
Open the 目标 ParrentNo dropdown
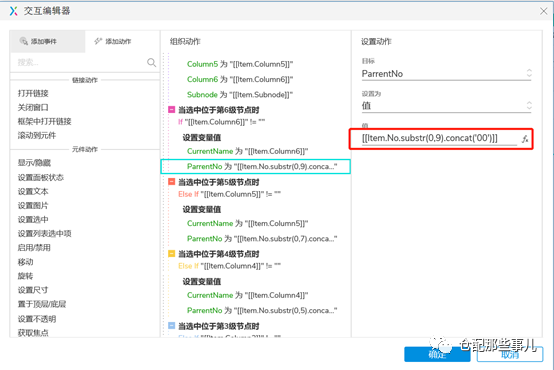coord(446,74)
